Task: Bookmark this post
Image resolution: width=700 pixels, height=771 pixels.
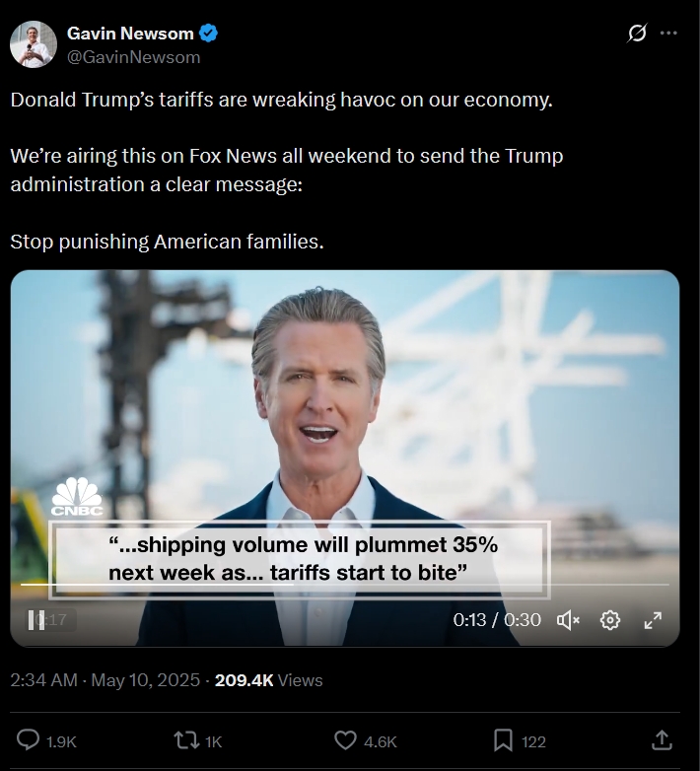Action: [503, 740]
